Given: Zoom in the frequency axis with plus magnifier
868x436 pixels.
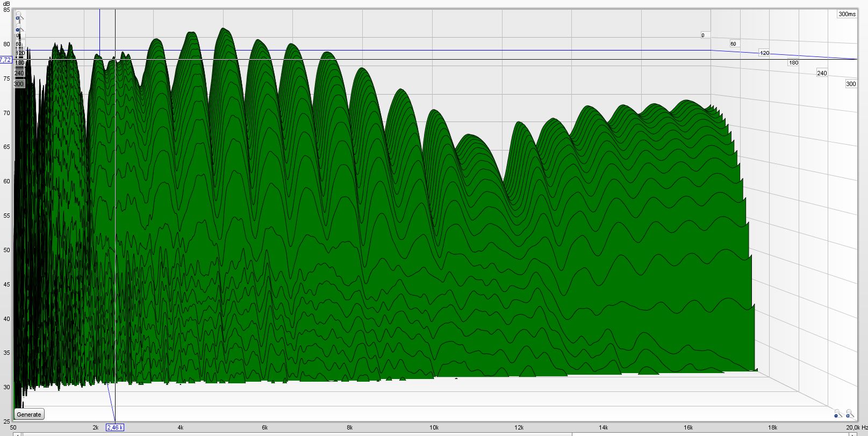Looking at the screenshot, I should point(850,413).
